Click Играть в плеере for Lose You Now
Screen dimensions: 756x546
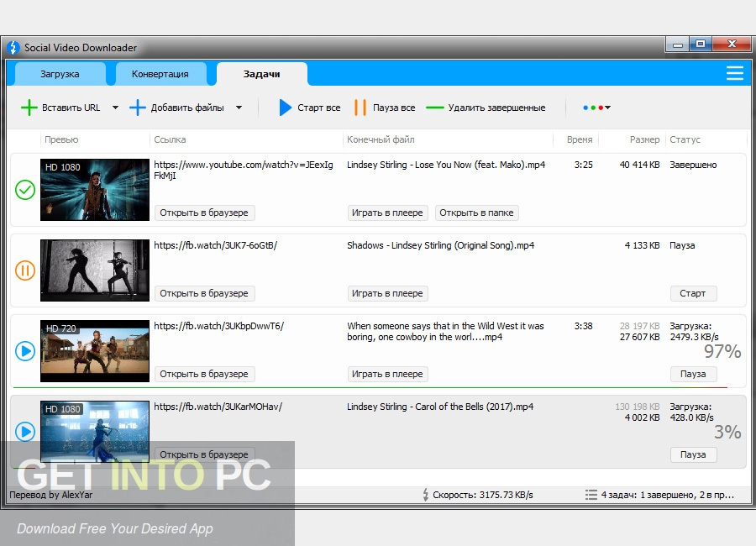tap(387, 213)
